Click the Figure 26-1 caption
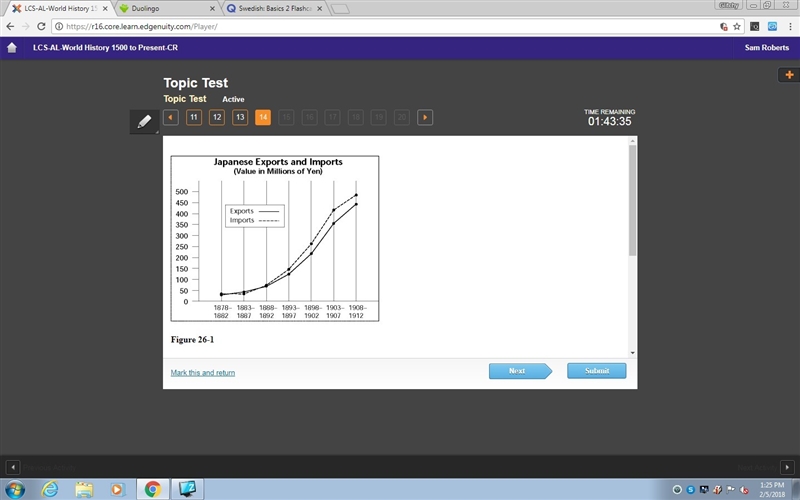This screenshot has height=500, width=800. (192, 340)
